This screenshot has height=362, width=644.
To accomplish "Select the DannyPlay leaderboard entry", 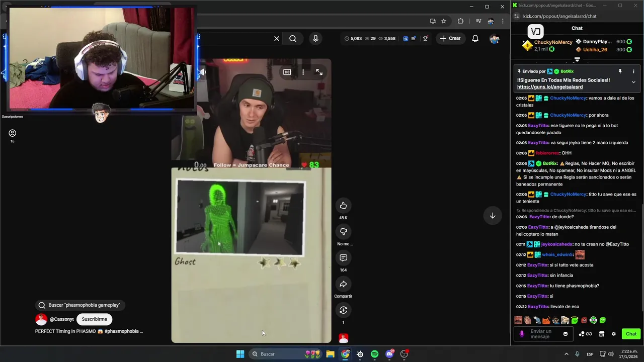I will tap(604, 42).
